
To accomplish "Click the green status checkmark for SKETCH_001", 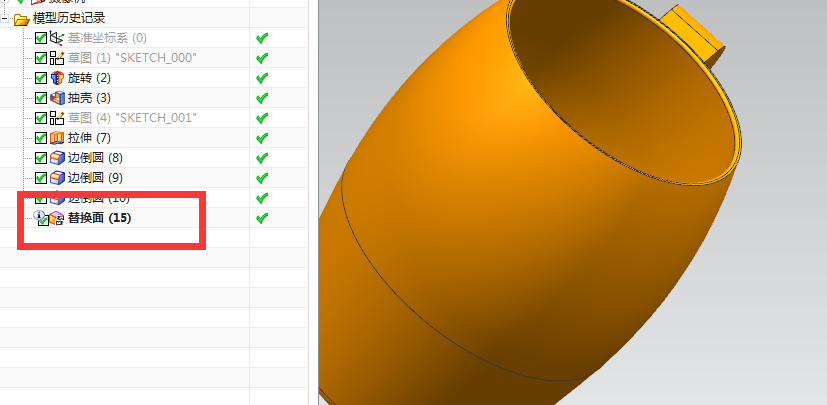I will tap(262, 118).
